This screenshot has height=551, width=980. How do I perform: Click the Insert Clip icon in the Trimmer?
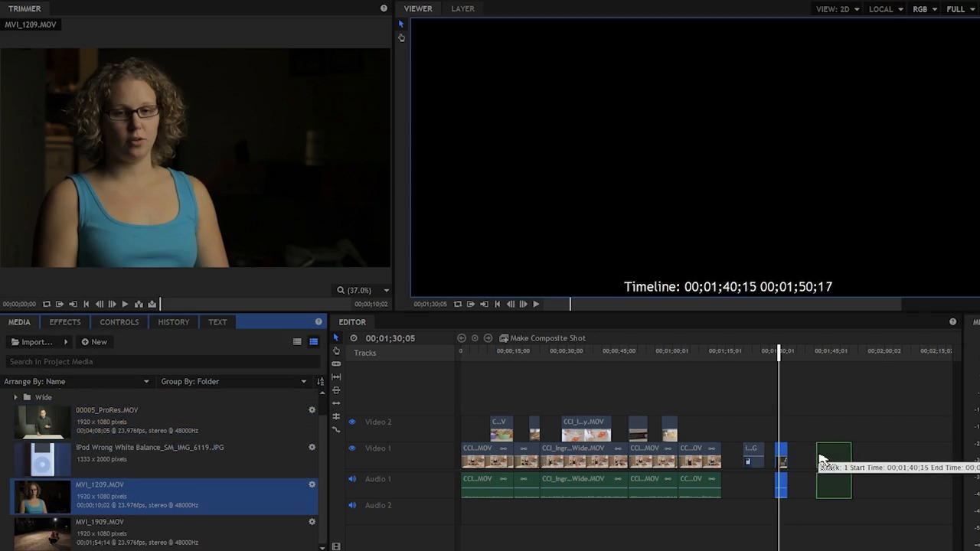(x=139, y=304)
